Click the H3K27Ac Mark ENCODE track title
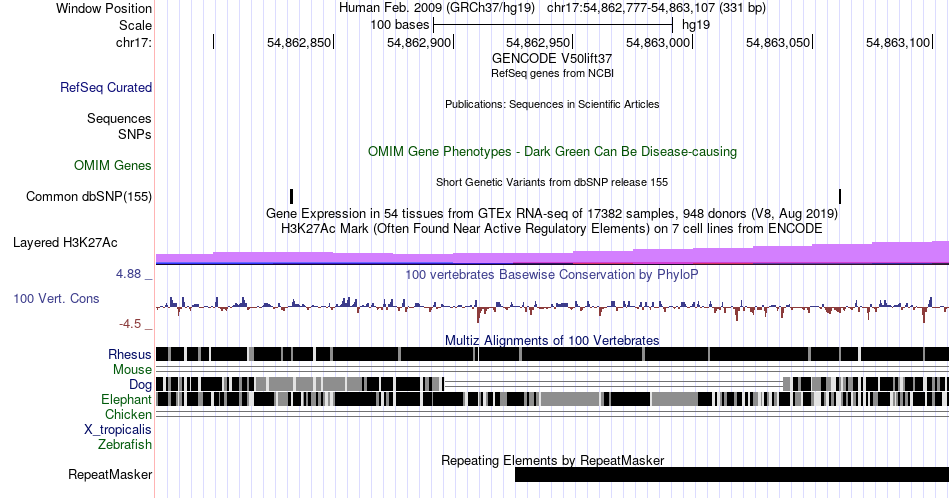This screenshot has height=498, width=950. click(x=552, y=228)
